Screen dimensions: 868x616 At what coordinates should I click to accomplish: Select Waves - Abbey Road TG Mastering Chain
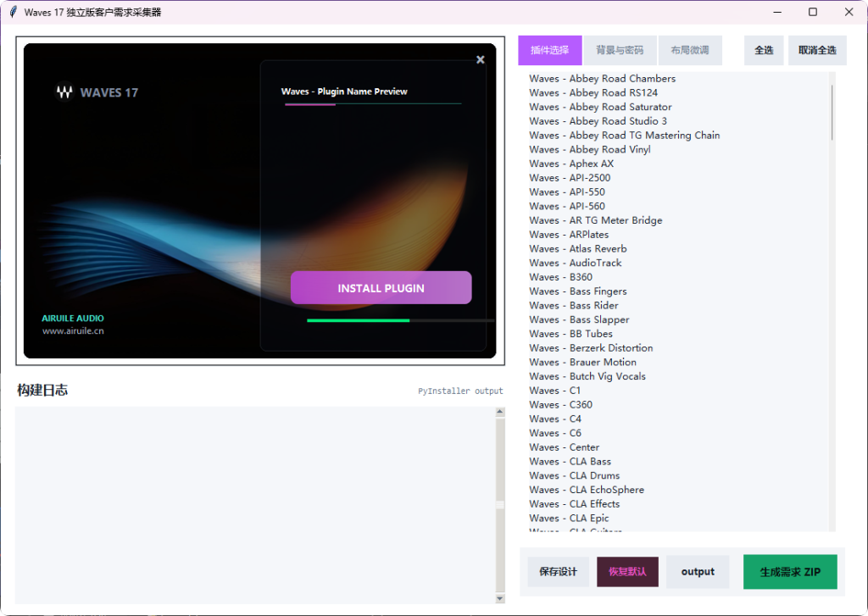coord(625,136)
